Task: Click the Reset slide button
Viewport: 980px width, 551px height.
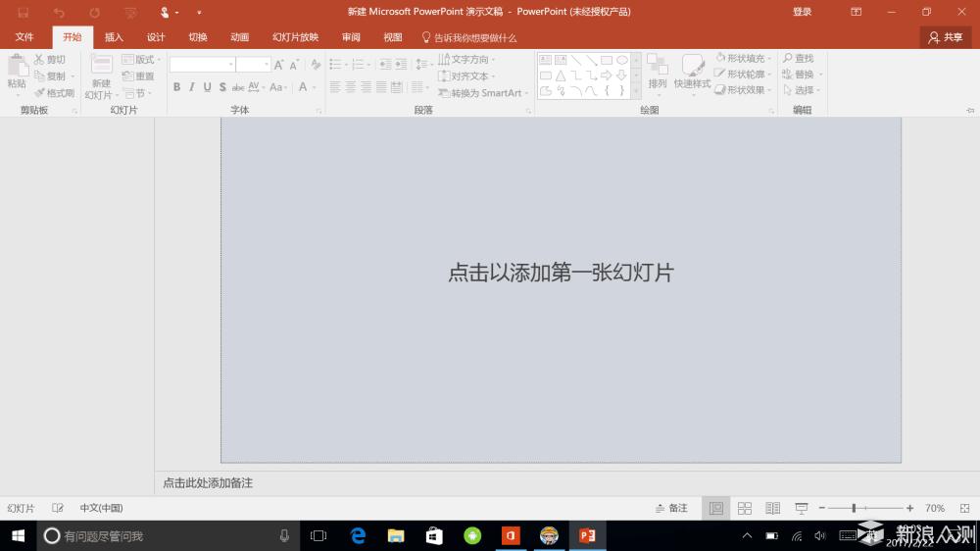Action: coord(138,76)
